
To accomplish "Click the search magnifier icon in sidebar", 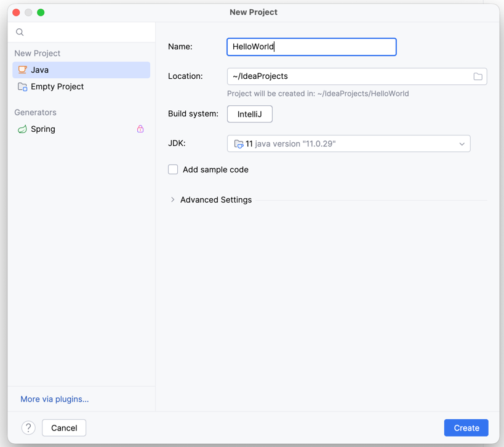I will pos(20,32).
